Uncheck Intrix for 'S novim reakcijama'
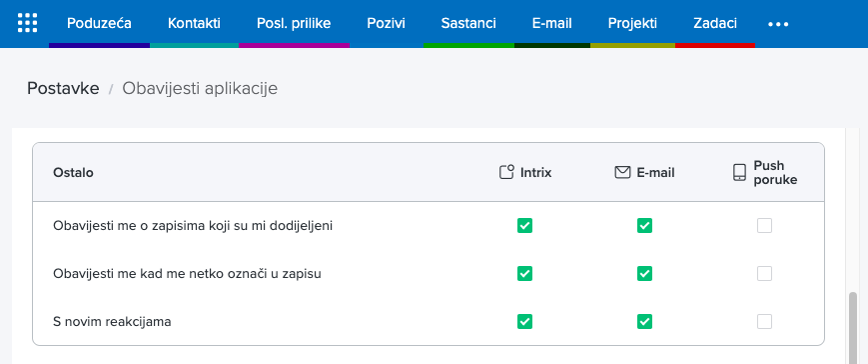 524,321
